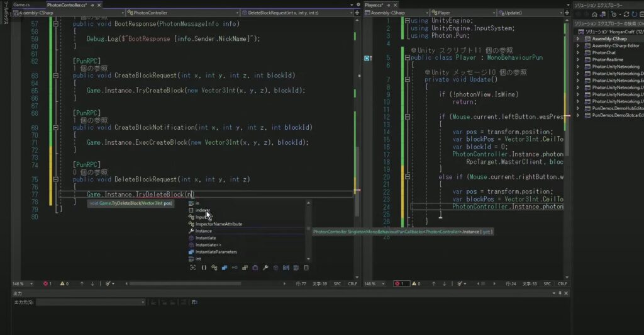Toggle the enums filter icon

pos(245,268)
